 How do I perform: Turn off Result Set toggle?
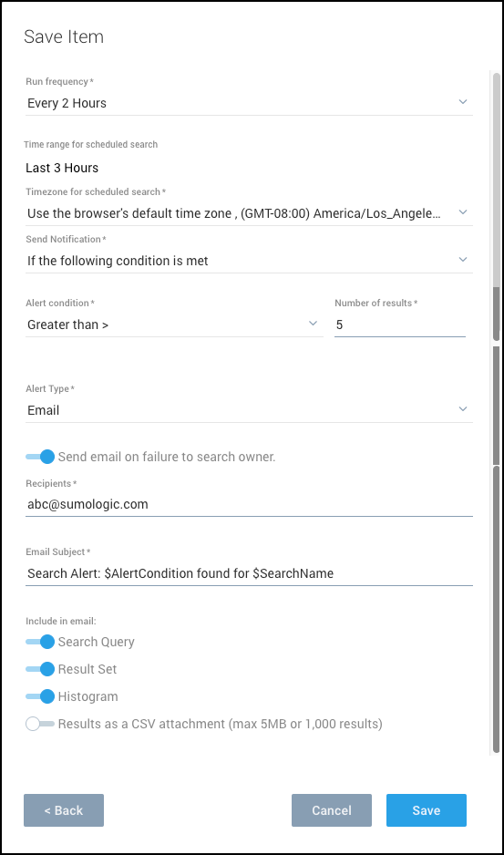point(40,669)
